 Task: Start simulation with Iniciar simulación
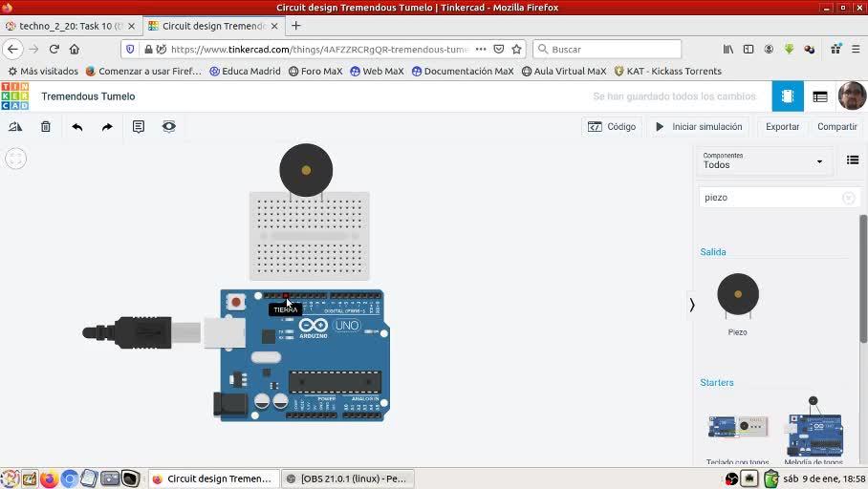coord(699,127)
